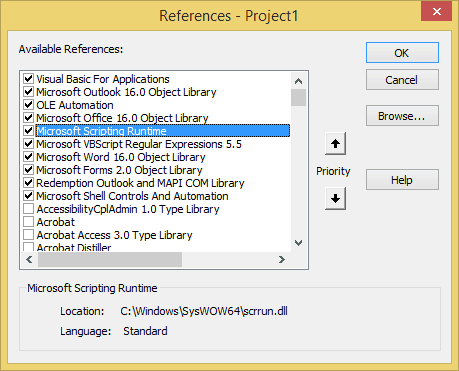Select the OLE Automation list entry
Screen dimensions: 459x371
75,105
